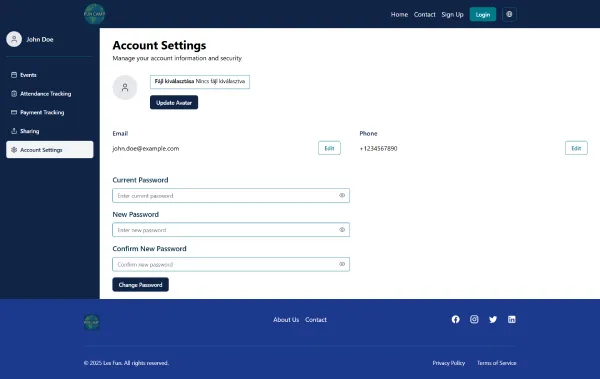Show the confirm password with eye icon

pyautogui.click(x=342, y=265)
